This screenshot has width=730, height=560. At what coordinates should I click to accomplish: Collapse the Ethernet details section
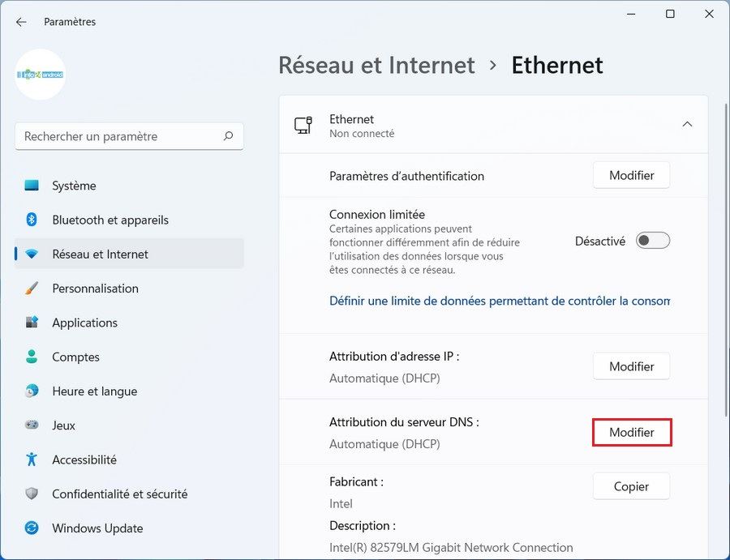pos(687,125)
